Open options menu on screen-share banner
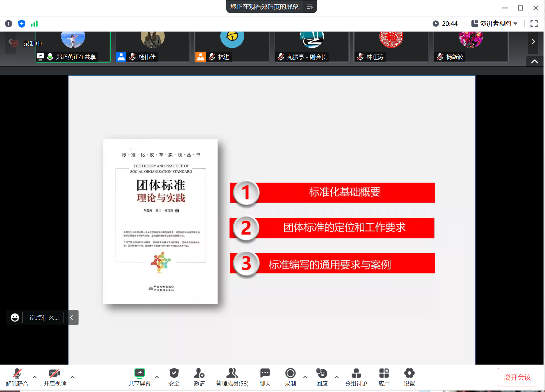This screenshot has width=545, height=392. (310, 6)
